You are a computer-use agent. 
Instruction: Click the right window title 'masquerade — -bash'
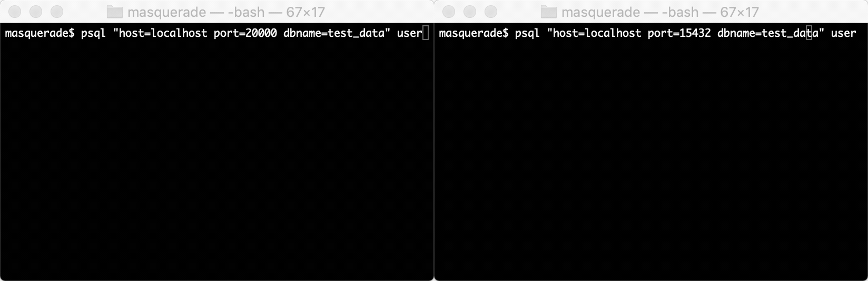630,12
